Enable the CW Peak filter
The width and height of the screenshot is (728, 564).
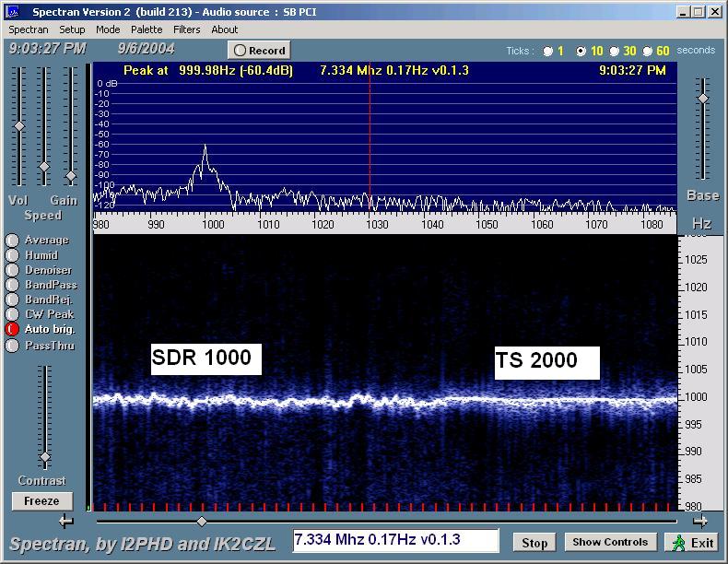pyautogui.click(x=12, y=314)
